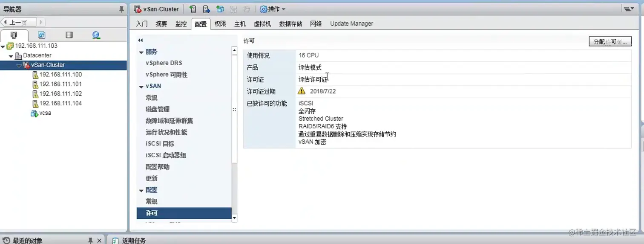Click the move hosts into cluster icon

(207, 9)
